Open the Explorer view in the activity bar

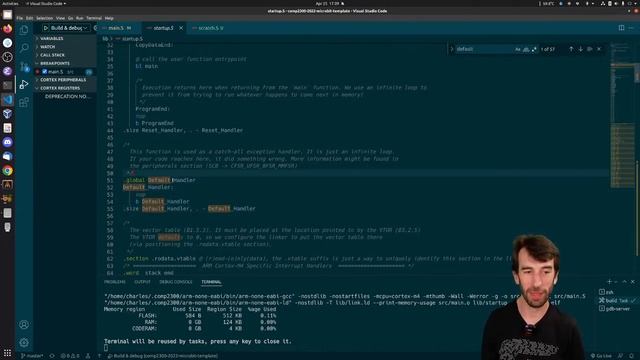click(24, 30)
